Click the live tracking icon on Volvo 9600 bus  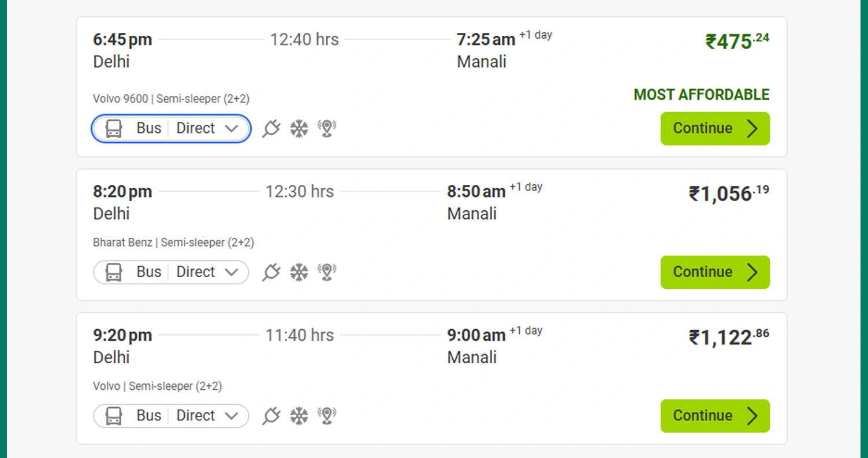tap(327, 128)
